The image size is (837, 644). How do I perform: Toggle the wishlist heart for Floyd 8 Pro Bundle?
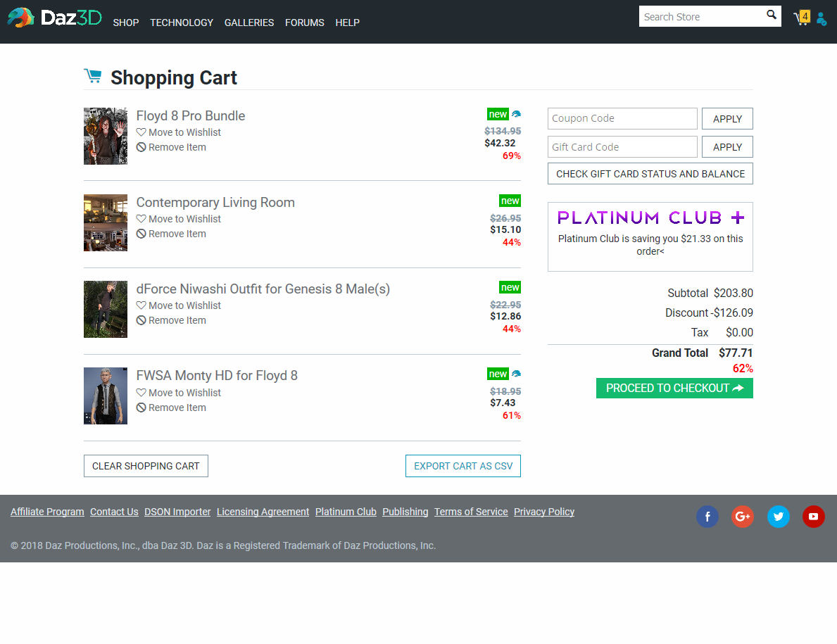point(141,132)
